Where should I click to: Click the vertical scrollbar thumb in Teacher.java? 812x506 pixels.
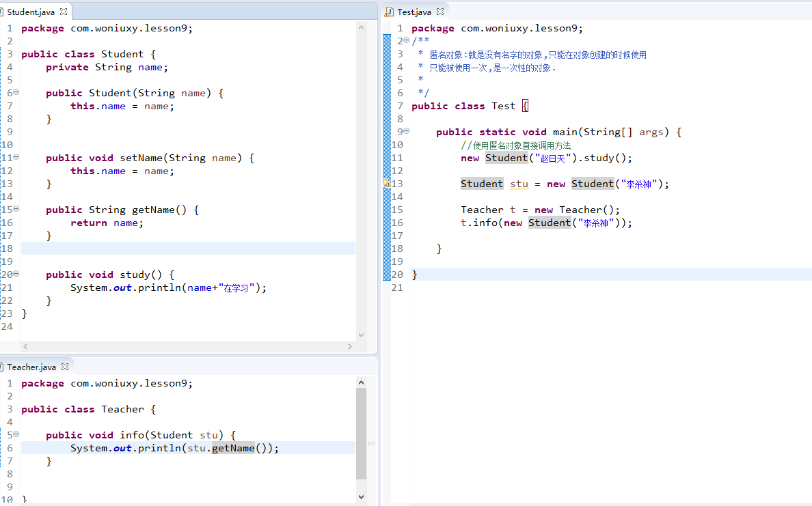(x=361, y=434)
